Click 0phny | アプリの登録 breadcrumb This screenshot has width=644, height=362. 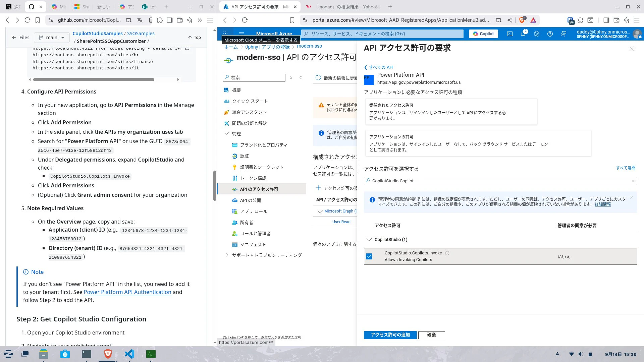point(267,47)
